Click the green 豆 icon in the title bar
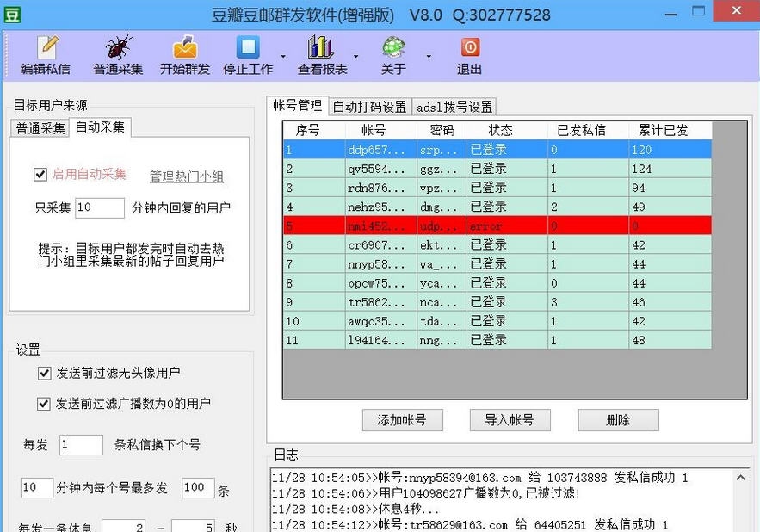Viewport: 760px width, 532px height. click(12, 14)
